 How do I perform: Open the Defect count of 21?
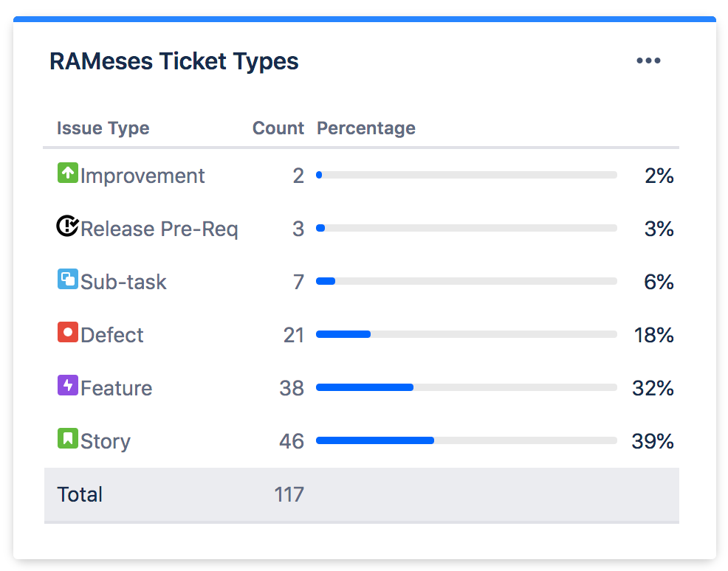click(x=293, y=335)
